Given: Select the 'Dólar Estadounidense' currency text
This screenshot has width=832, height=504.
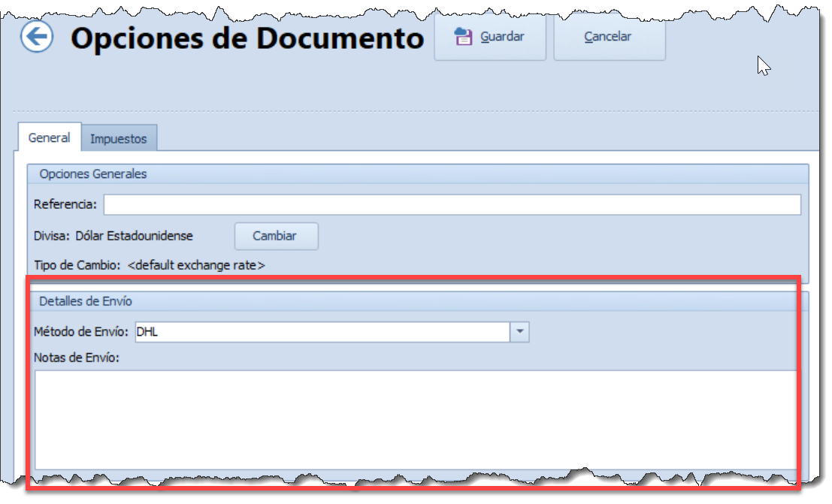Looking at the screenshot, I should [135, 236].
